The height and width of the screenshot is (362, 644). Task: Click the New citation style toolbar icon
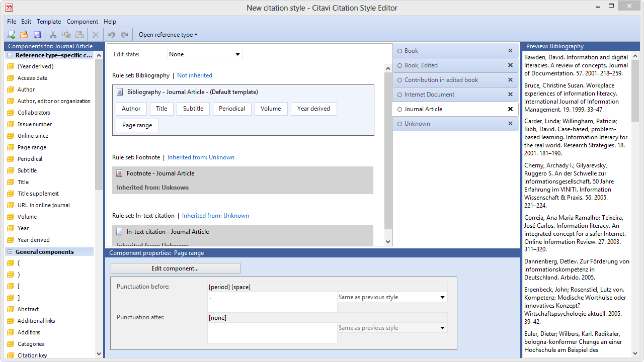click(11, 35)
